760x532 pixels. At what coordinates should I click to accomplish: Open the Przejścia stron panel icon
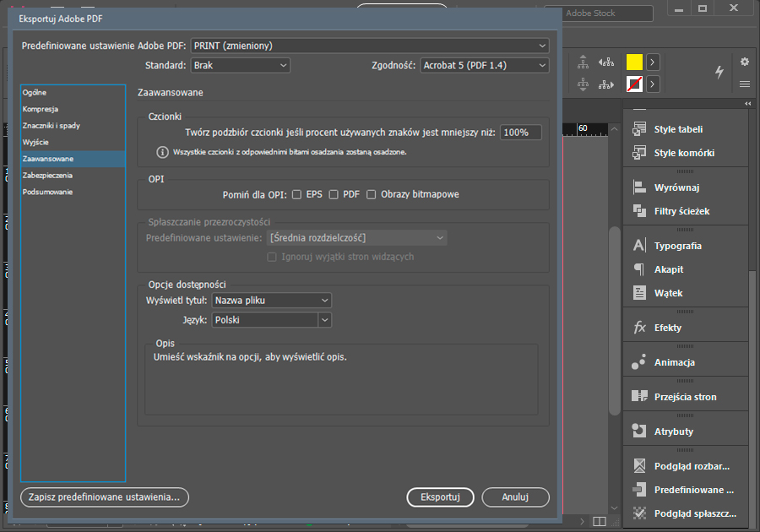[639, 396]
